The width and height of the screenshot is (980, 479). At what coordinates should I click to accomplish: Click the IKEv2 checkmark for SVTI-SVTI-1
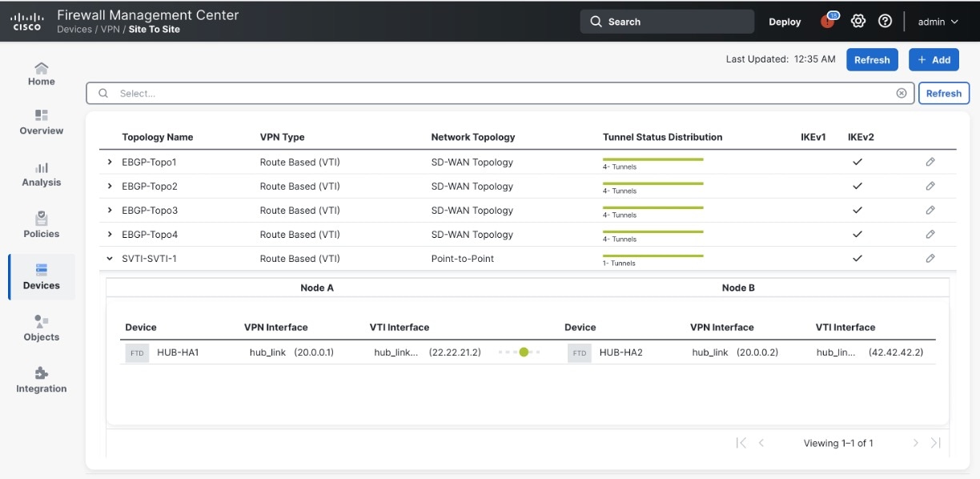click(x=857, y=258)
